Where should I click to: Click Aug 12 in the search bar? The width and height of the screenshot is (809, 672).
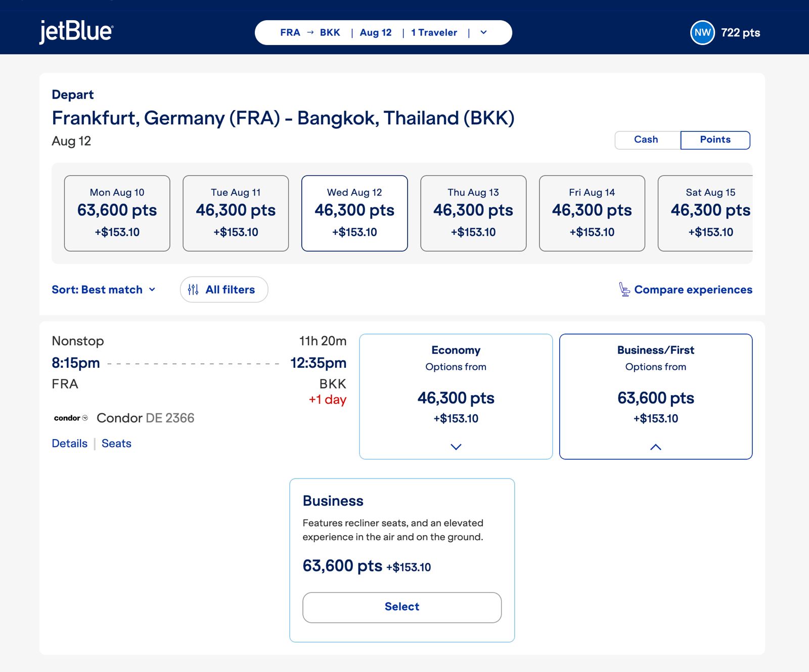(x=376, y=32)
